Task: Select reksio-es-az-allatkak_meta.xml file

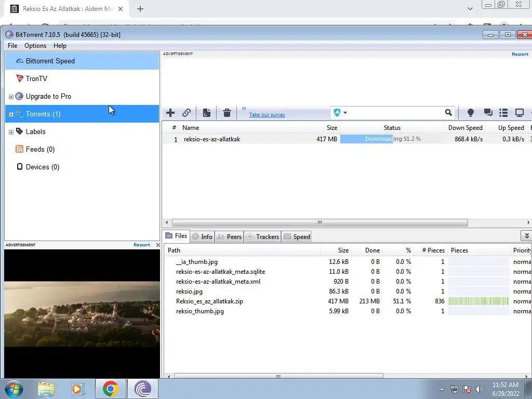Action: (348, 282)
